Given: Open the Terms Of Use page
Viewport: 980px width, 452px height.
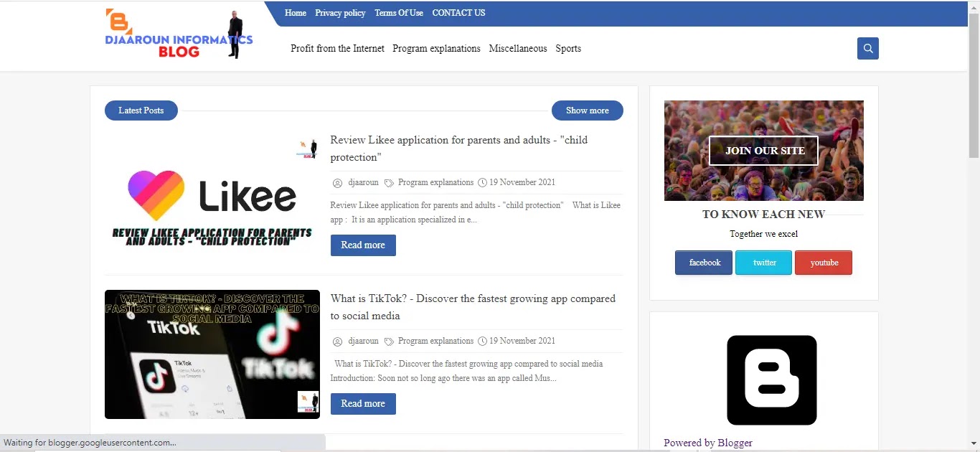Looking at the screenshot, I should [x=399, y=13].
